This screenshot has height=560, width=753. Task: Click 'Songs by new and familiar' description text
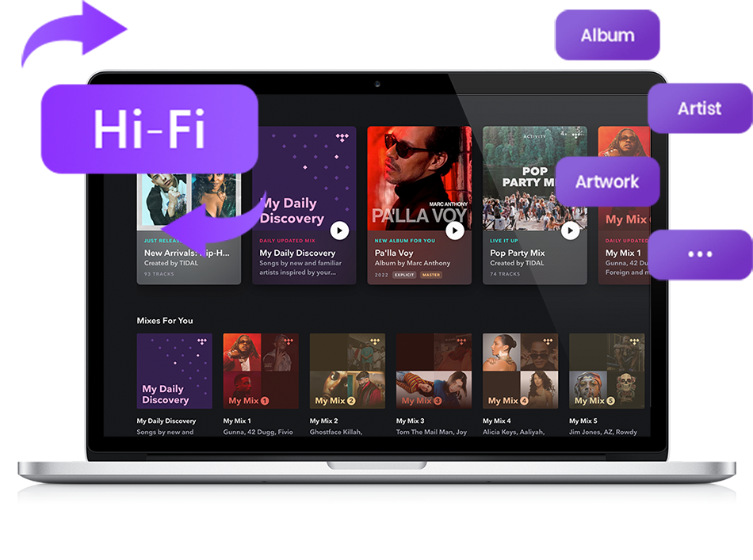point(300,263)
